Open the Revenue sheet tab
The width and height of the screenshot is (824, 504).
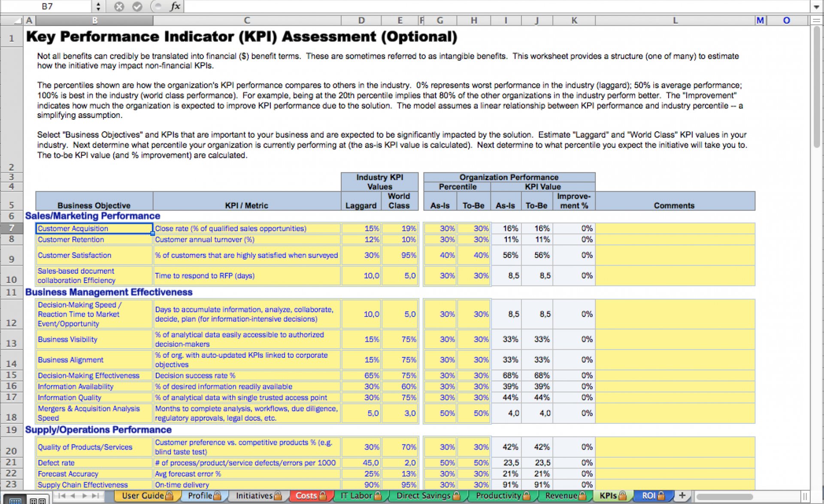pyautogui.click(x=565, y=496)
